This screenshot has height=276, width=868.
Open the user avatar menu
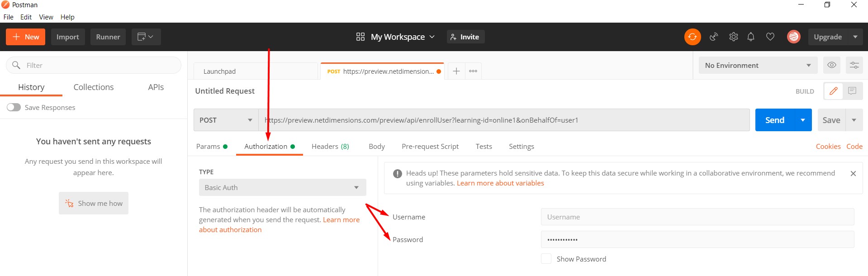pos(794,37)
